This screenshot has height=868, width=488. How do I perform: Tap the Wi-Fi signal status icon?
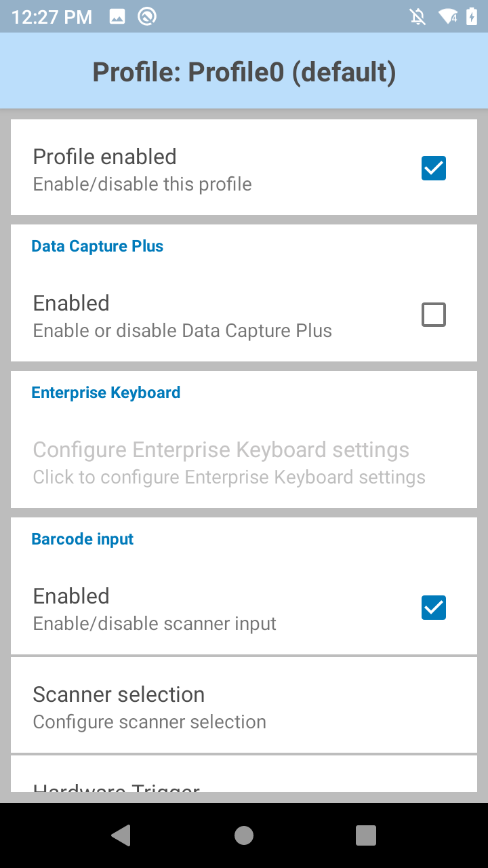coord(447,17)
